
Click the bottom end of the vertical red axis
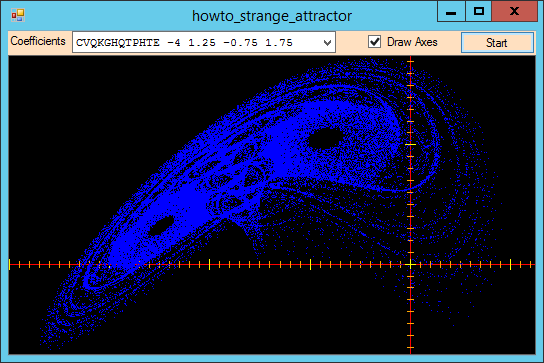[410, 352]
